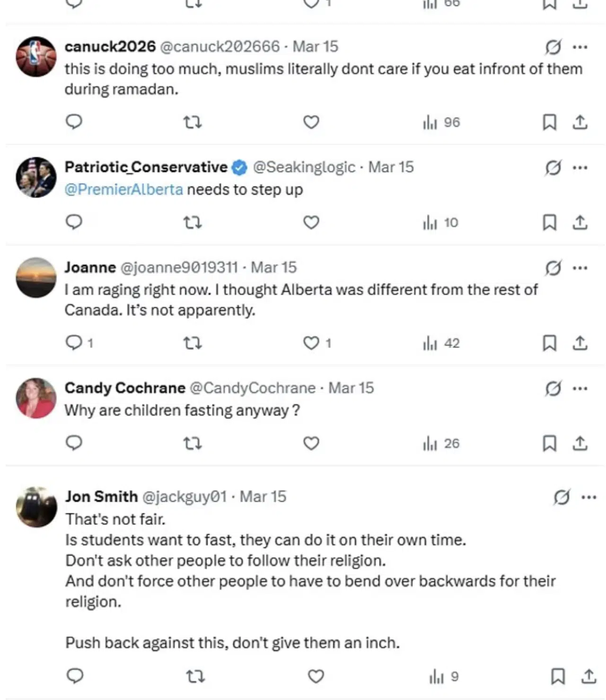The image size is (606, 700).
Task: Bookmark Patriotic_Conservative's tweet
Action: [x=549, y=222]
